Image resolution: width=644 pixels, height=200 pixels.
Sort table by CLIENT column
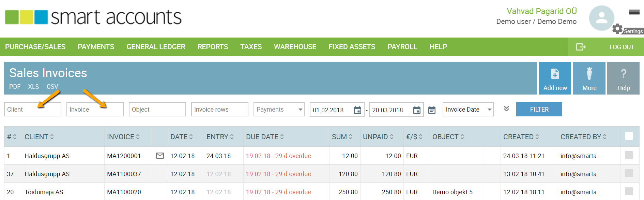[x=39, y=137]
